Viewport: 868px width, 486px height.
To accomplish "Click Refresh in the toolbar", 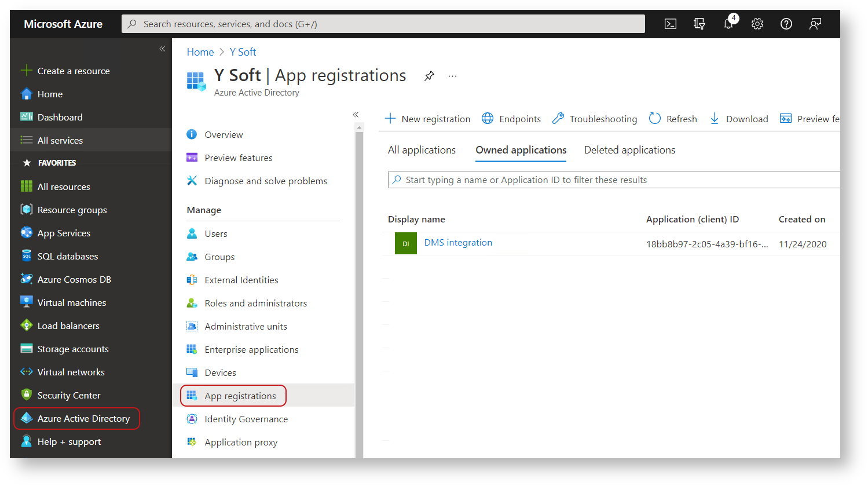I will pos(673,119).
